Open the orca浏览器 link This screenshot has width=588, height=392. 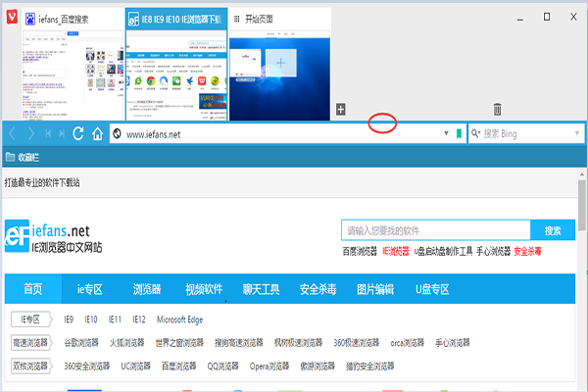(x=408, y=342)
